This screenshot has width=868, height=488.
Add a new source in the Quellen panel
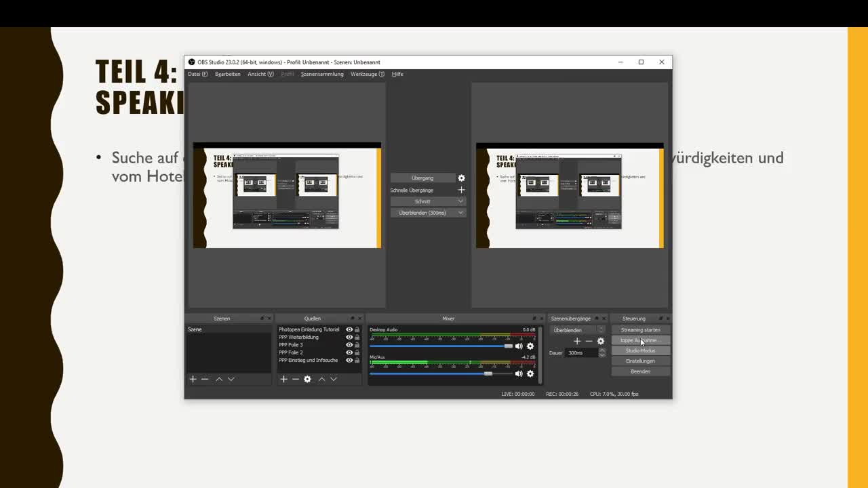pyautogui.click(x=284, y=379)
